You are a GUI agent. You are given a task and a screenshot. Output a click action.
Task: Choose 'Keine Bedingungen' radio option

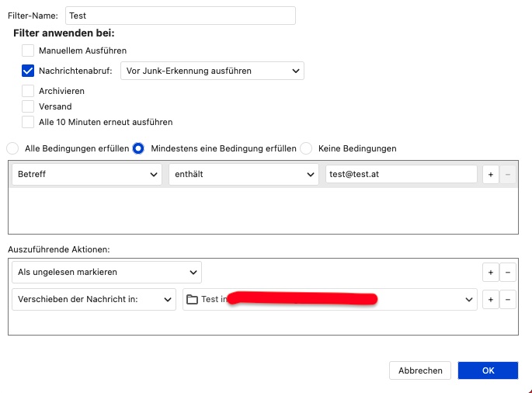(306, 148)
